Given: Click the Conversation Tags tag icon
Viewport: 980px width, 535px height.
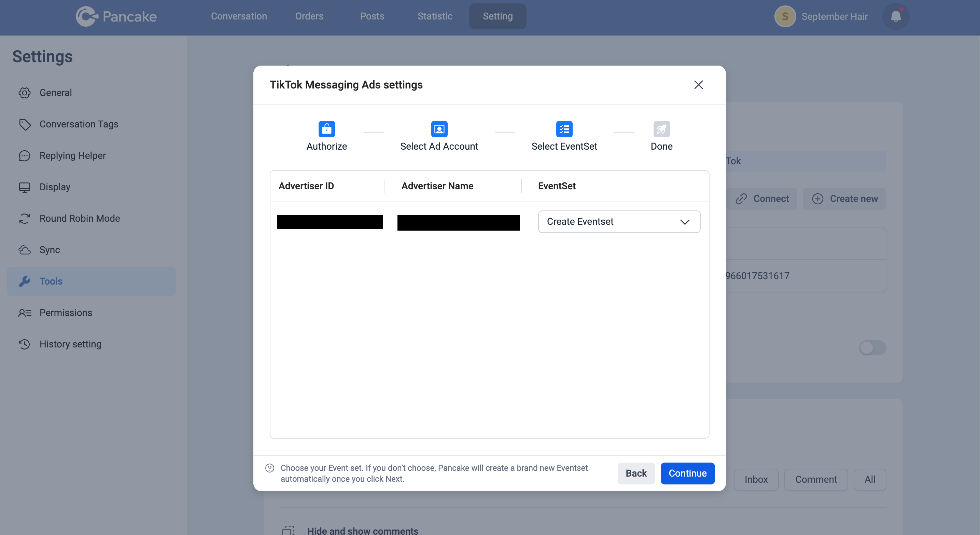Looking at the screenshot, I should pyautogui.click(x=25, y=124).
